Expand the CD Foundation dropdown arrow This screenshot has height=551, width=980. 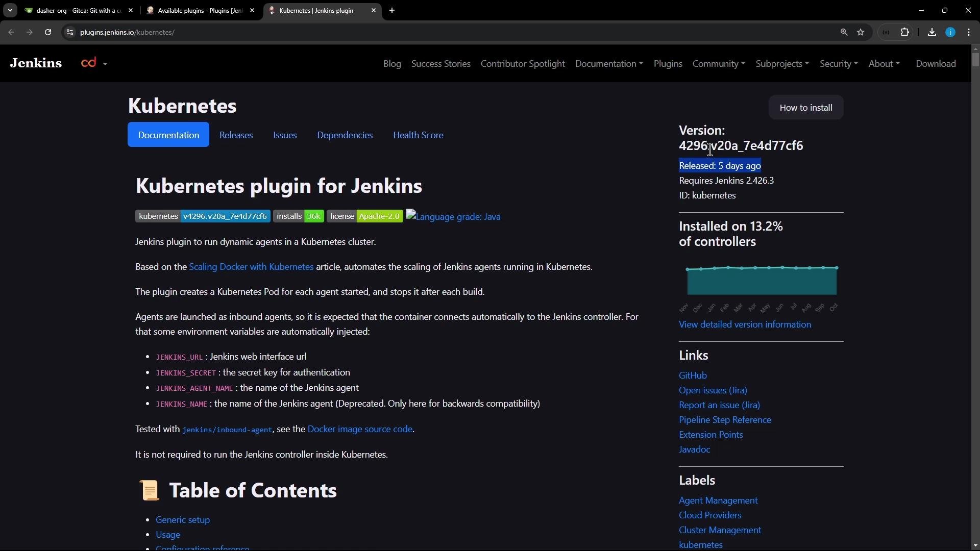[x=105, y=64]
